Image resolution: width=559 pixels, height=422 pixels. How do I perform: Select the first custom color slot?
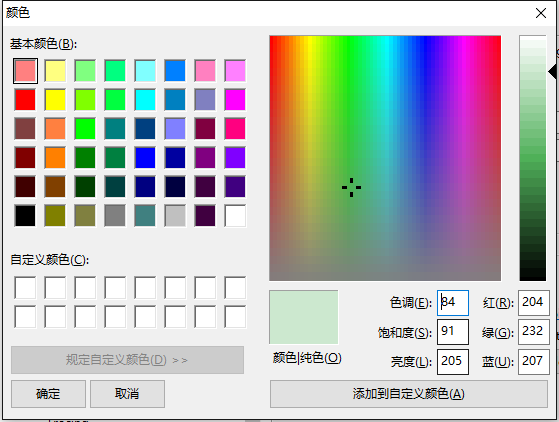tap(25, 288)
